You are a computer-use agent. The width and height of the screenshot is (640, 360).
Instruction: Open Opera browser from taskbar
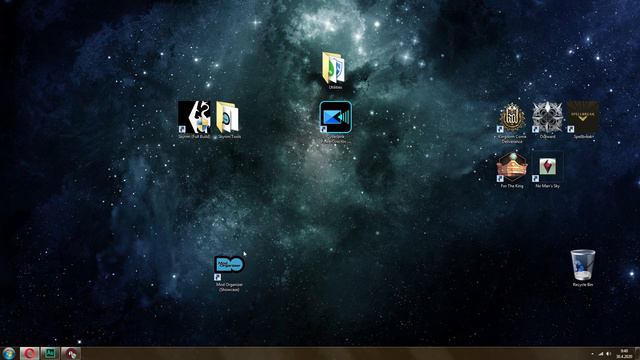coord(29,353)
